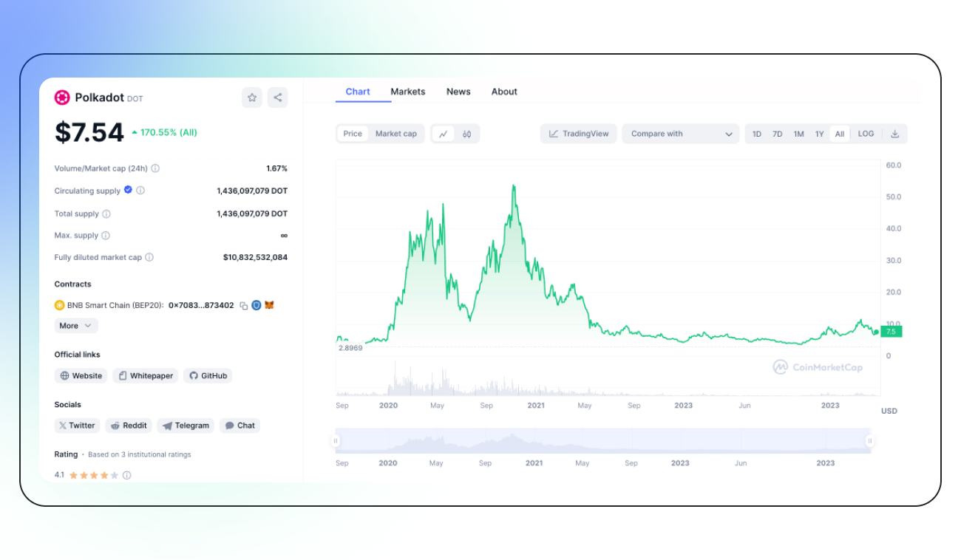961x560 pixels.
Task: Copy the BNB Smart Chain contract address
Action: click(x=244, y=305)
